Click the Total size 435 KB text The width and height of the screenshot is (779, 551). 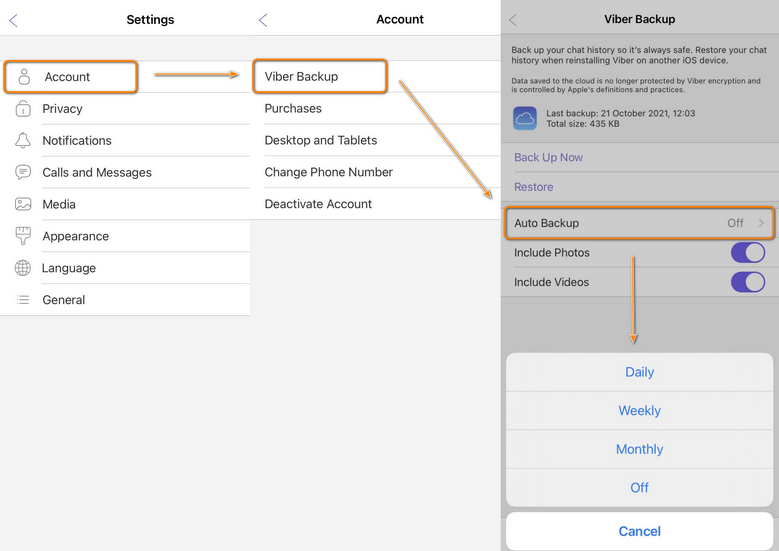(583, 124)
